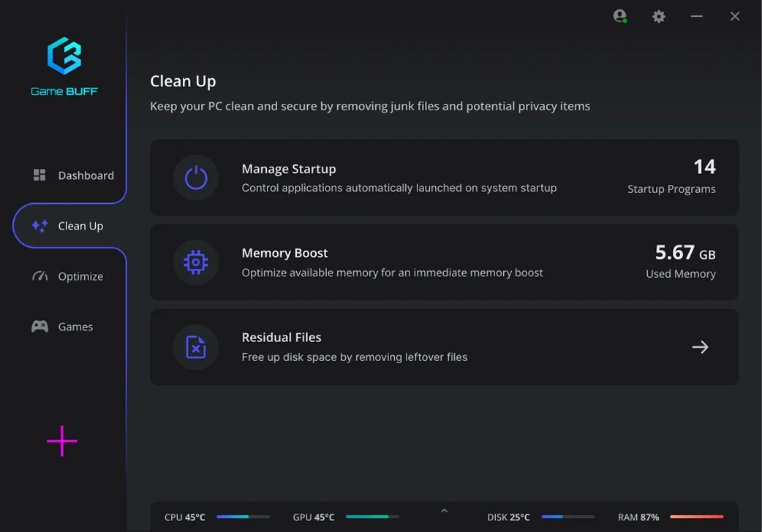Click the CPU 45°C label
The width and height of the screenshot is (762, 532).
[x=185, y=517]
